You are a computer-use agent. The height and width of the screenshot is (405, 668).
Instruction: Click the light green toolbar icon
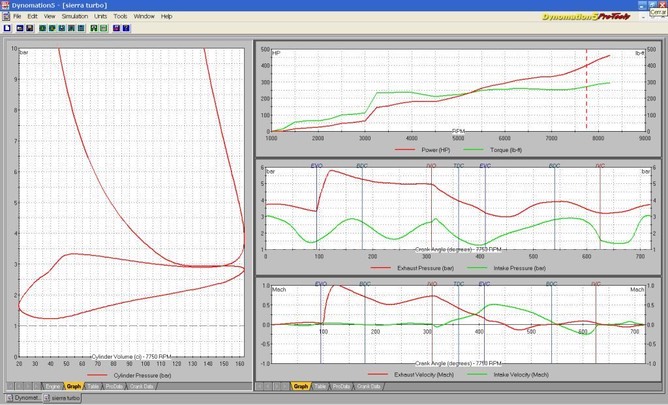pos(104,28)
